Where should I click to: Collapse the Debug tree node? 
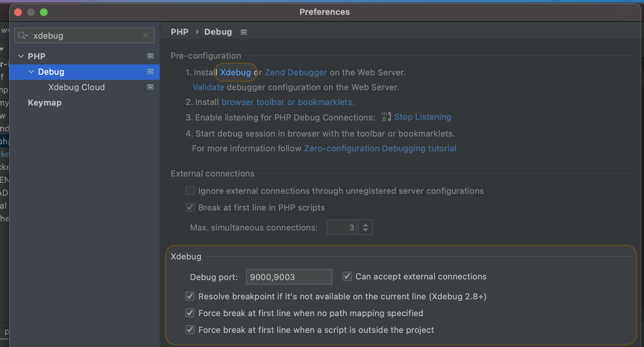[x=31, y=72]
